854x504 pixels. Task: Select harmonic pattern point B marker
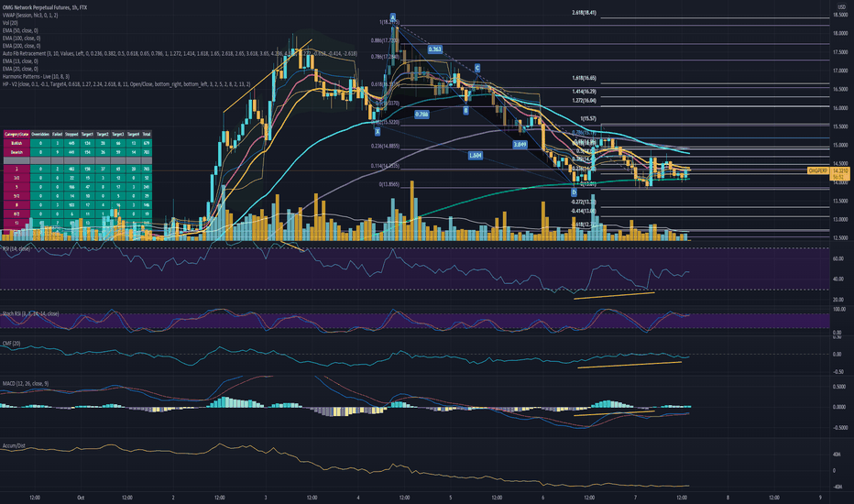click(x=465, y=111)
